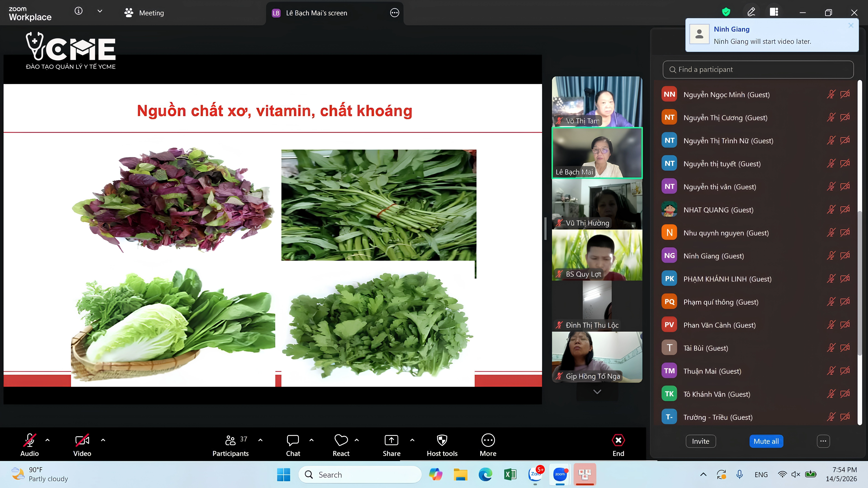Unmute your Audio in the toolbar

pyautogui.click(x=30, y=445)
